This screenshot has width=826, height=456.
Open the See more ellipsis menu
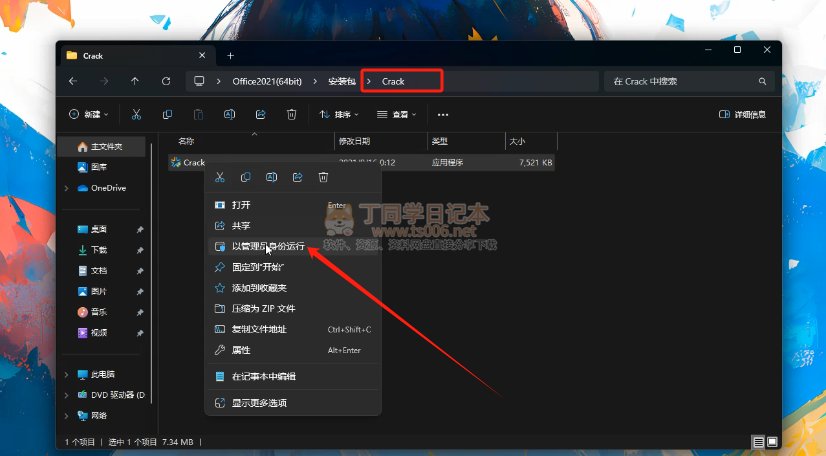443,115
